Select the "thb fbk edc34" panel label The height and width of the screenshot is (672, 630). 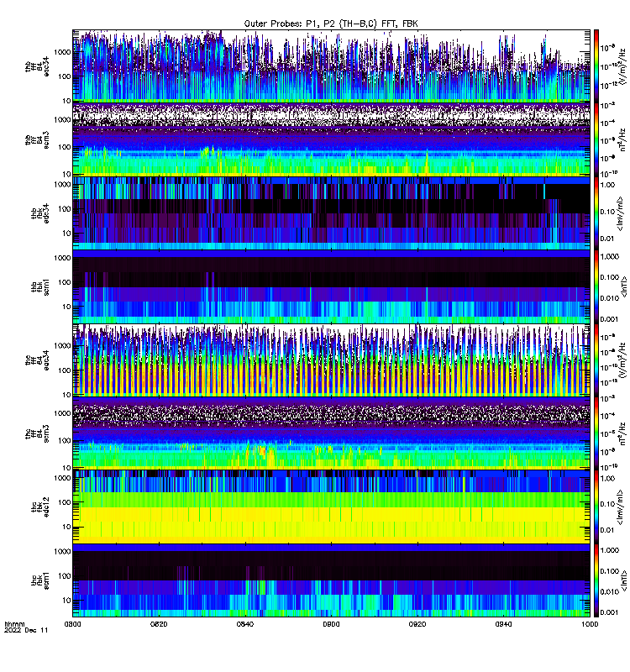pyautogui.click(x=40, y=213)
